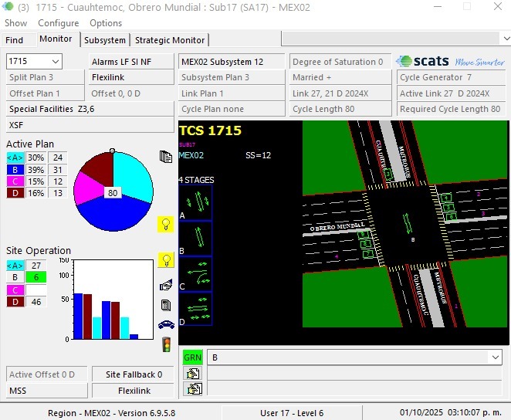511x420 pixels.
Task: Click the Cycle Length 80 field
Action: click(340, 109)
